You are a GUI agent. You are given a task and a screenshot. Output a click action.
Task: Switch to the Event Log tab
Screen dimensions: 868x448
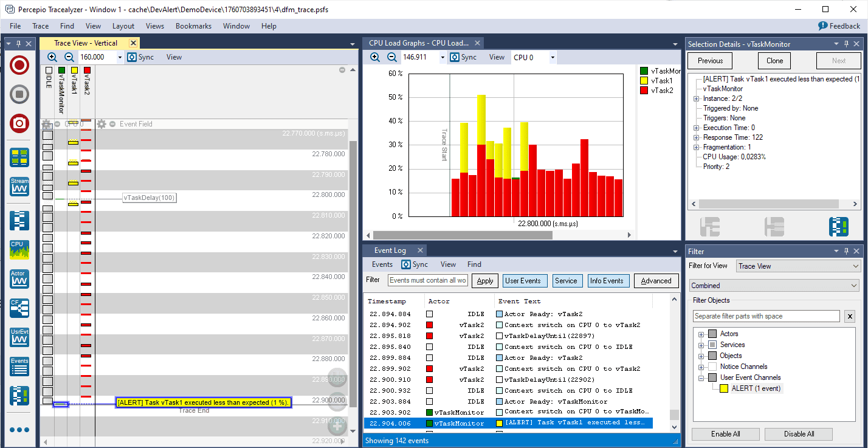pyautogui.click(x=390, y=250)
